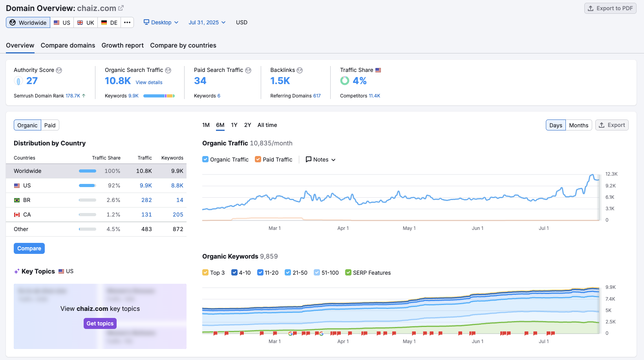Switch chart to Months view
This screenshot has width=644, height=360.
coord(578,125)
